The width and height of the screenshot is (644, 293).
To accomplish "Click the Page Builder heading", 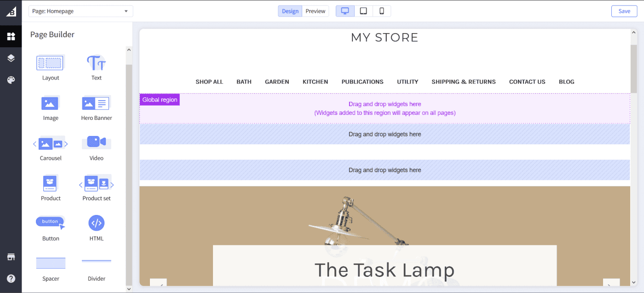I will tap(52, 34).
